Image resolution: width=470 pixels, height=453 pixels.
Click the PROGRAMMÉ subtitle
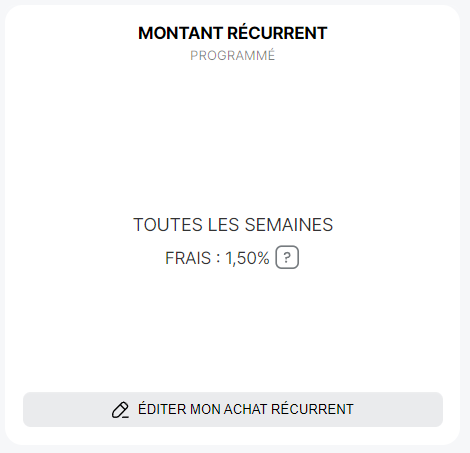pos(233,55)
